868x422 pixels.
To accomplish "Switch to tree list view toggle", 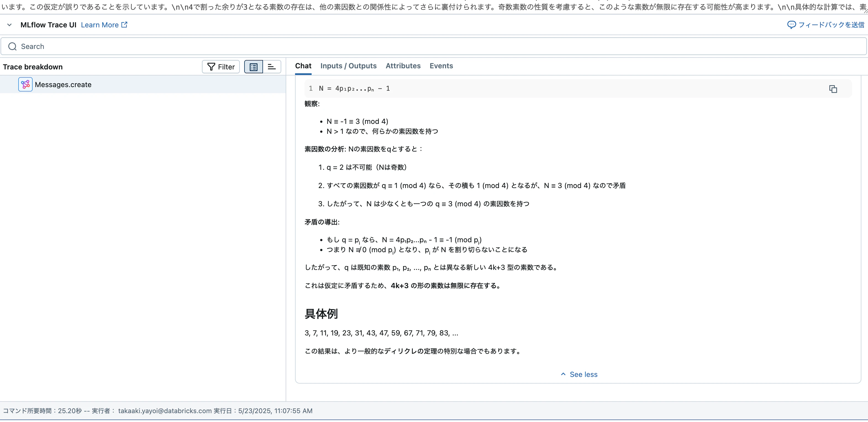I will click(253, 66).
